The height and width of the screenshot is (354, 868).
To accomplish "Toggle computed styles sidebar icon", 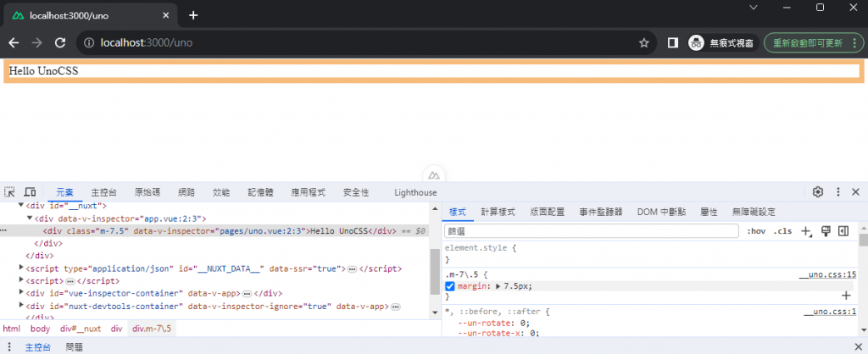I will click(x=843, y=231).
